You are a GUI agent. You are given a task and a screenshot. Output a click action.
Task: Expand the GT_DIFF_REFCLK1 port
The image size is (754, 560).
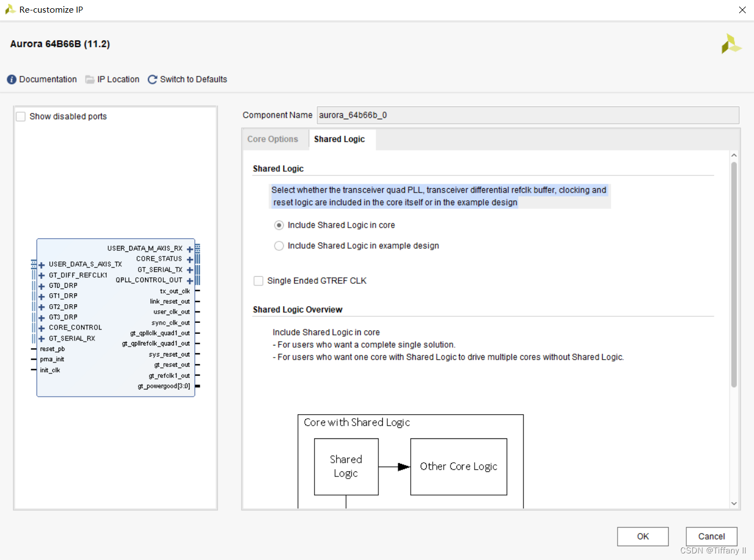point(42,276)
